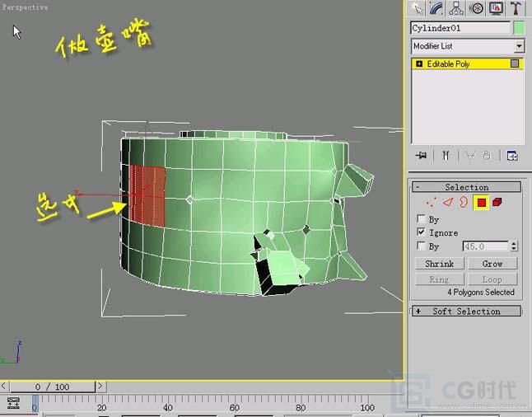The height and width of the screenshot is (417, 532).
Task: Select Polygon sub-object level icon
Action: [x=481, y=202]
